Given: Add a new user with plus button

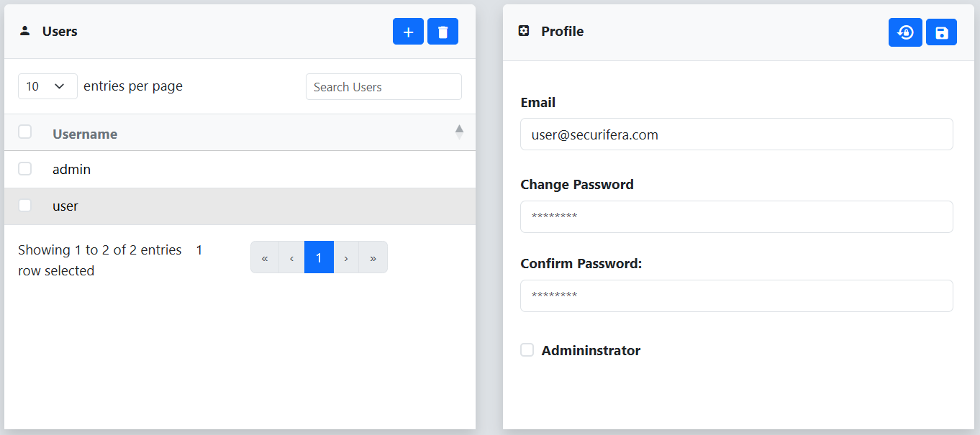Looking at the screenshot, I should pos(408,32).
